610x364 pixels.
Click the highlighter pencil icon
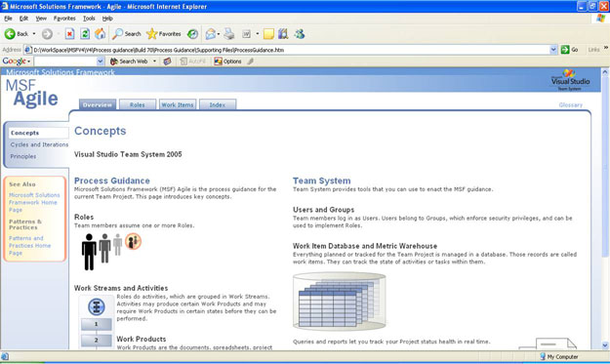click(251, 61)
